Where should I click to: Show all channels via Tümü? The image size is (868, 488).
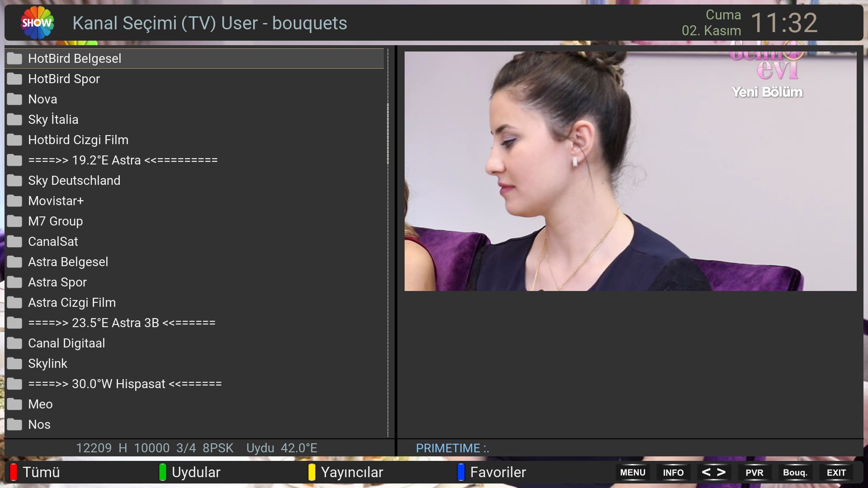point(41,472)
